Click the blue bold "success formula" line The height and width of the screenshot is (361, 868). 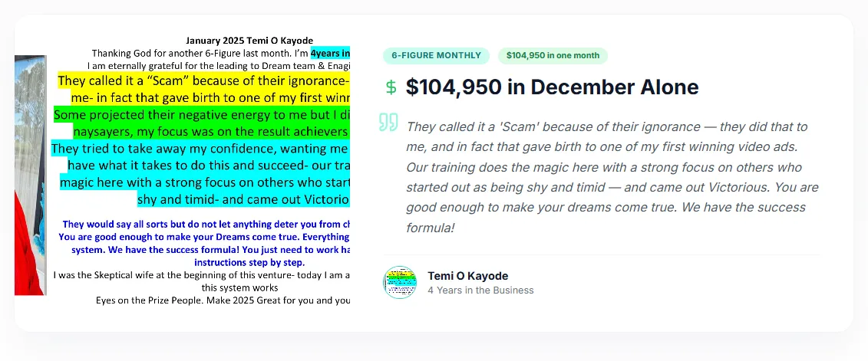pos(210,250)
